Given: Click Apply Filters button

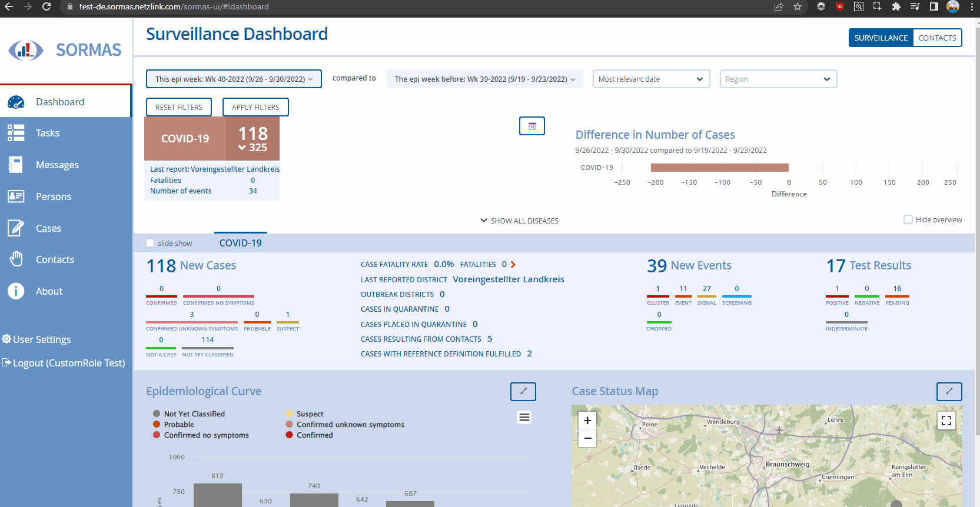Looking at the screenshot, I should pos(255,107).
